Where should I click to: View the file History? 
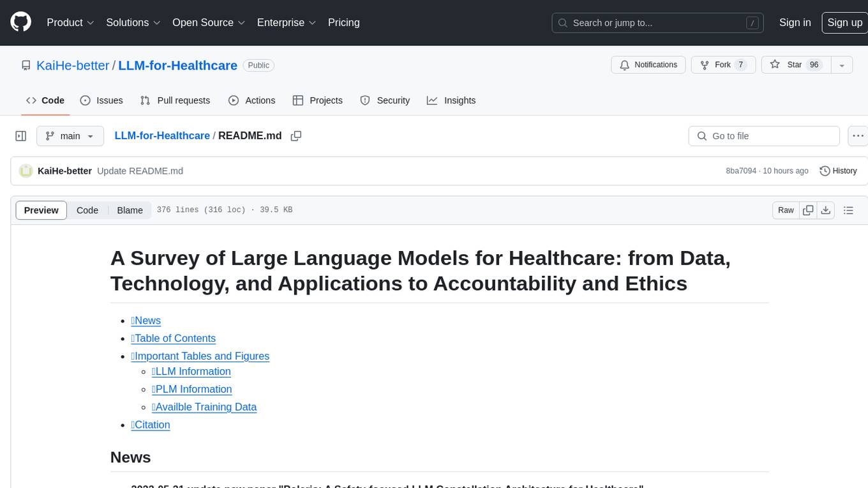tap(838, 171)
